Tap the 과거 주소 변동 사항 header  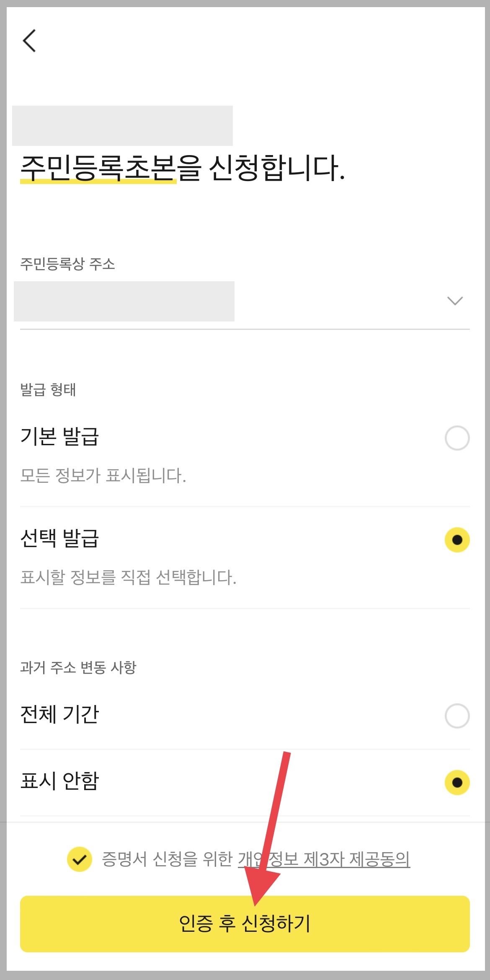(78, 667)
